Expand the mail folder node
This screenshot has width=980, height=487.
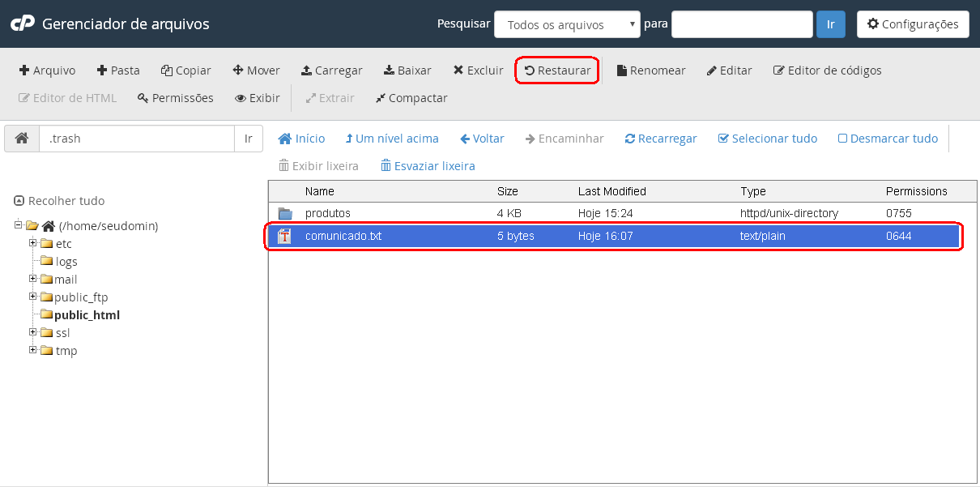coord(33,279)
